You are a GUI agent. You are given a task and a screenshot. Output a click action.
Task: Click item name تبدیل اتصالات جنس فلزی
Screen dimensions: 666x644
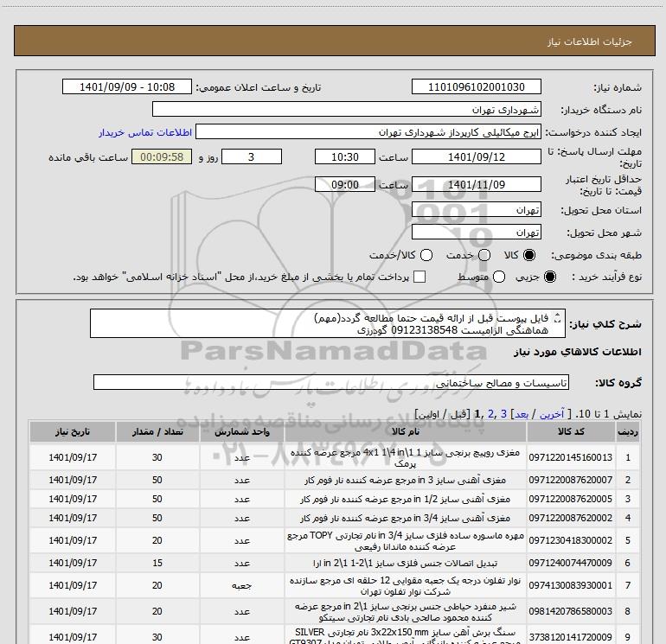click(405, 564)
